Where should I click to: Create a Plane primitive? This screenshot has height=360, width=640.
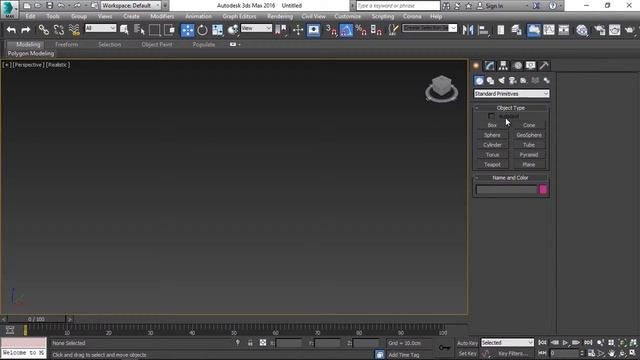529,164
